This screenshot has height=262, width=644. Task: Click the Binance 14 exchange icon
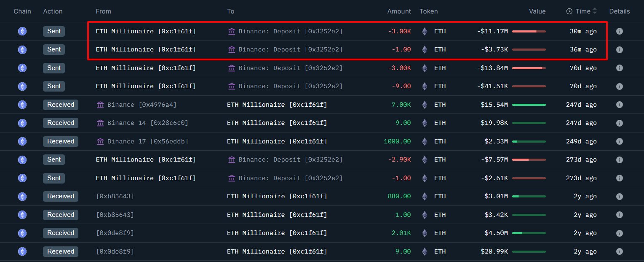click(x=100, y=123)
